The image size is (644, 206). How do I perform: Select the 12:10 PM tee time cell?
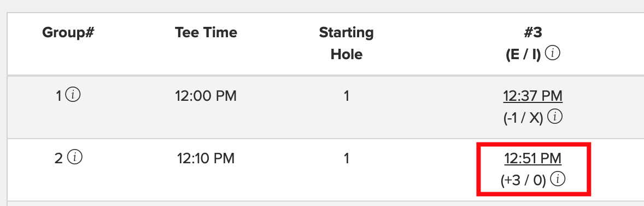click(x=206, y=158)
